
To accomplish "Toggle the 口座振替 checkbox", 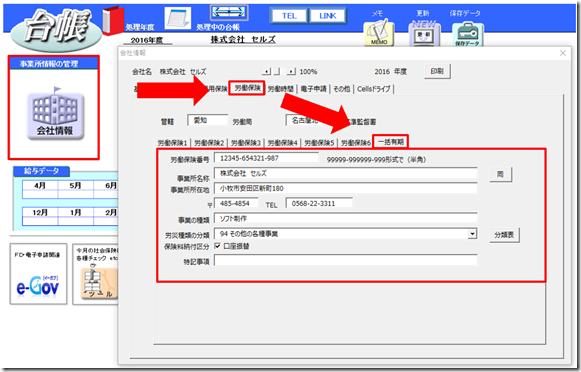I will point(218,246).
